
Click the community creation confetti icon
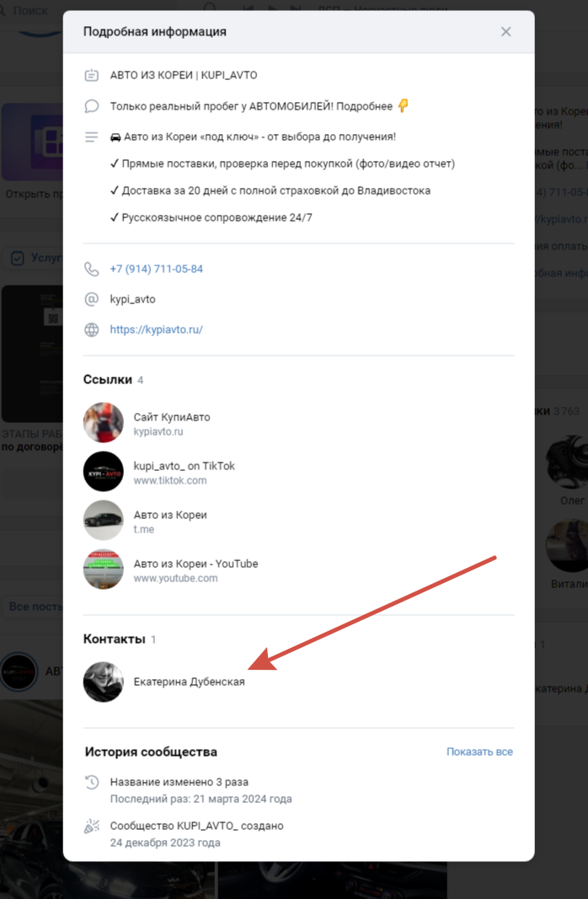(x=92, y=827)
